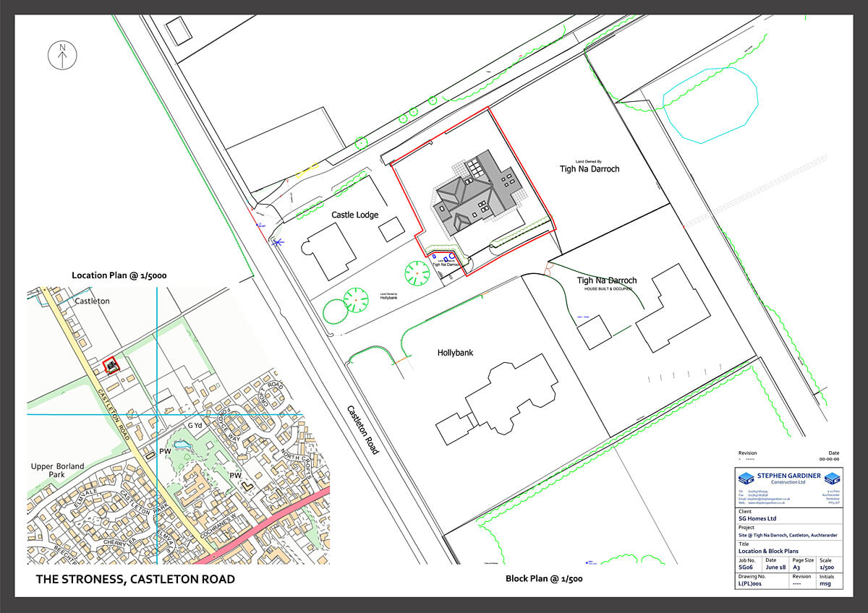The width and height of the screenshot is (868, 613).
Task: Click the Upper Borland Park map label
Action: (57, 471)
